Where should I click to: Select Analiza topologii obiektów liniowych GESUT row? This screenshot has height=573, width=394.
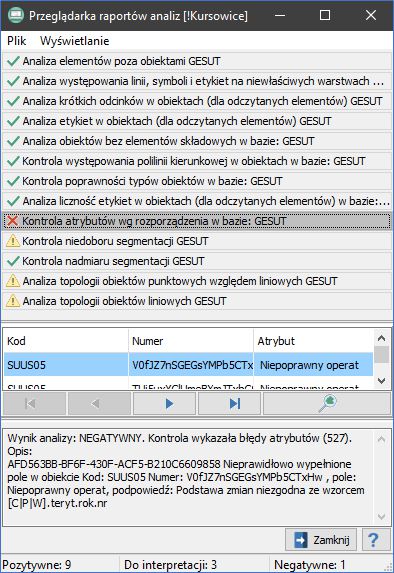(197, 301)
